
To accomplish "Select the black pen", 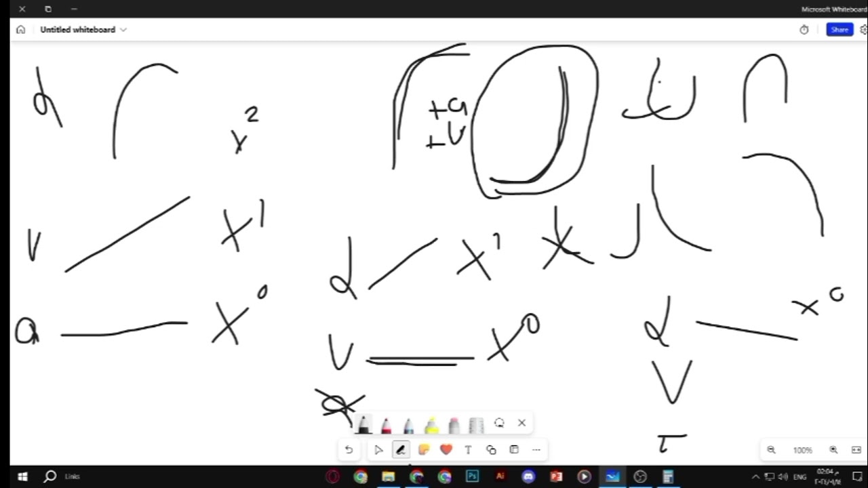I will point(363,424).
